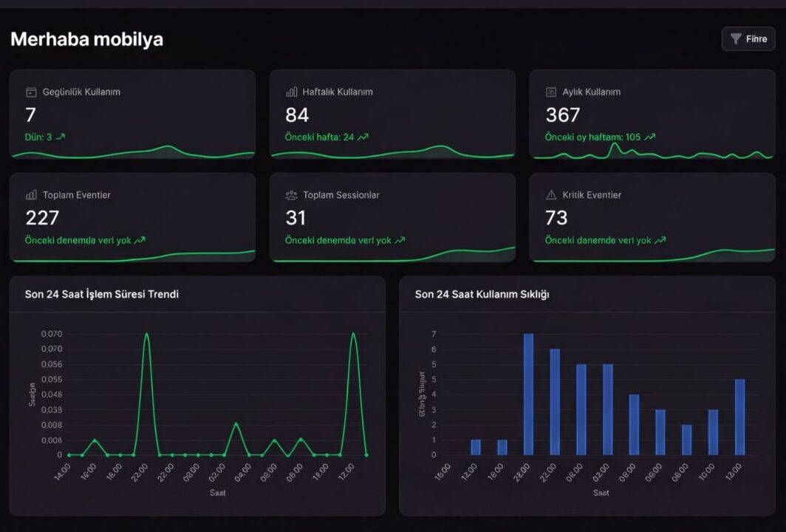
Task: Click the trend arrow next to Dün: 3
Action: click(x=61, y=137)
